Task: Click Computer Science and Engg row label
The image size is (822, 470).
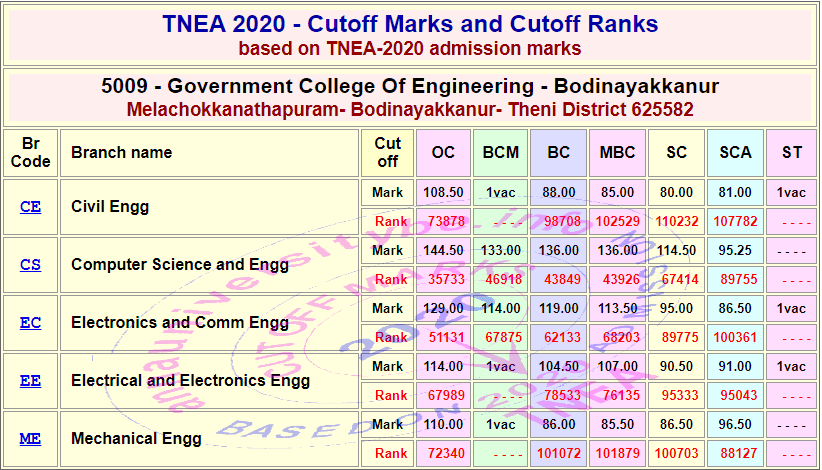Action: click(180, 265)
